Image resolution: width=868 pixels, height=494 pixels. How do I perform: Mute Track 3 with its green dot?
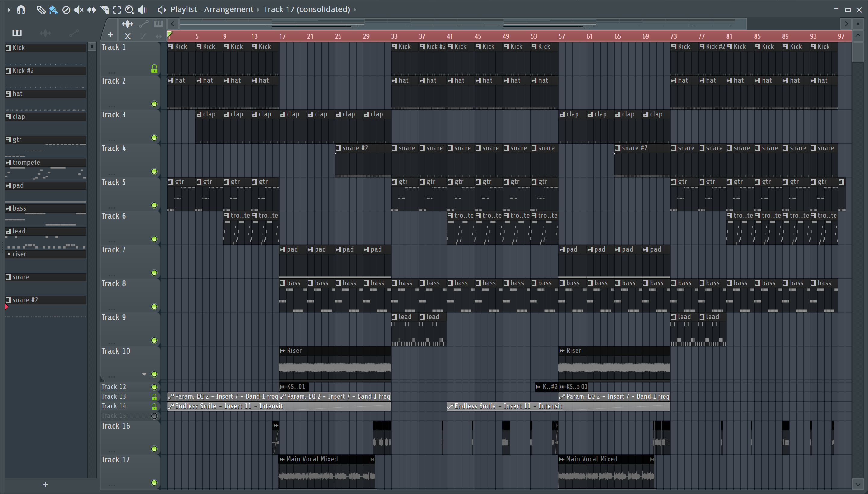click(x=154, y=138)
